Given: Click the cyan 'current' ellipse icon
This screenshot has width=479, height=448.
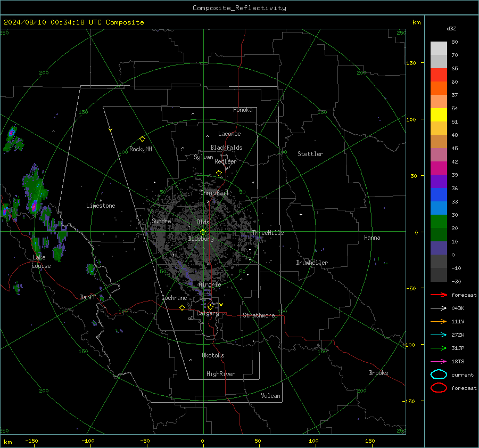Looking at the screenshot, I should [x=439, y=374].
